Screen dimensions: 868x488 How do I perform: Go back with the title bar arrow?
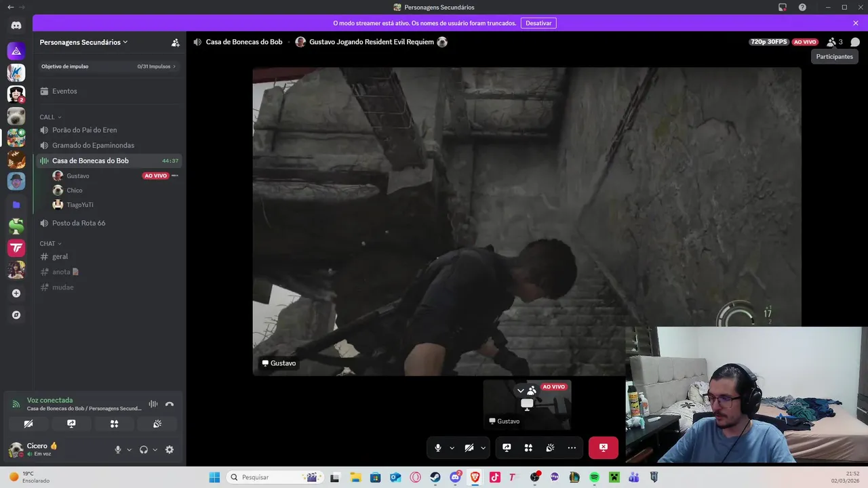coord(10,7)
